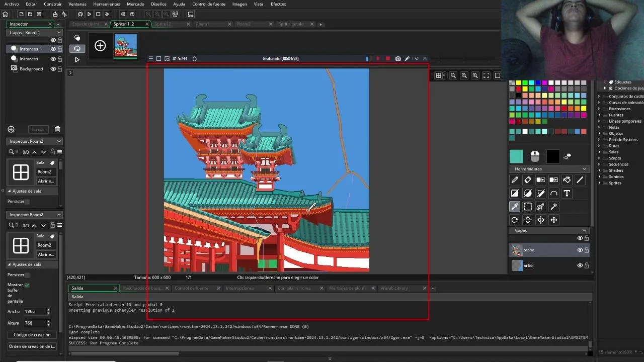Zoom out of the image editor canvas
644x362 pixels.
(453, 75)
